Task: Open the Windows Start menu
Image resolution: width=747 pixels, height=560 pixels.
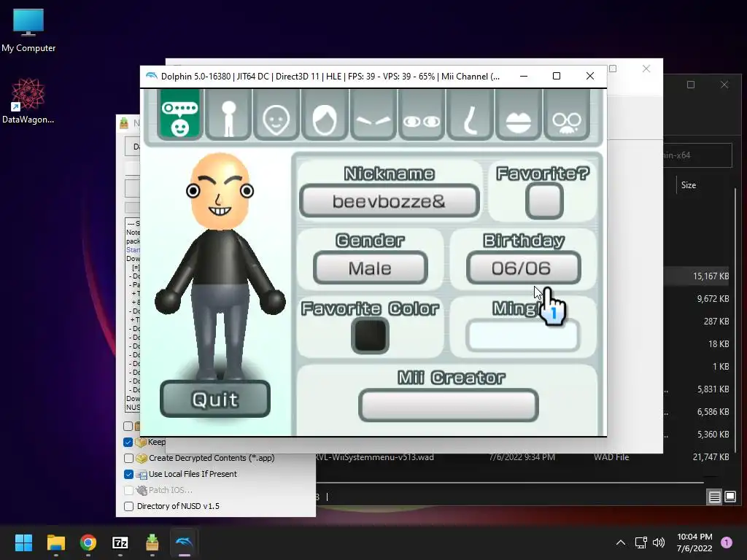Action: pos(23,542)
